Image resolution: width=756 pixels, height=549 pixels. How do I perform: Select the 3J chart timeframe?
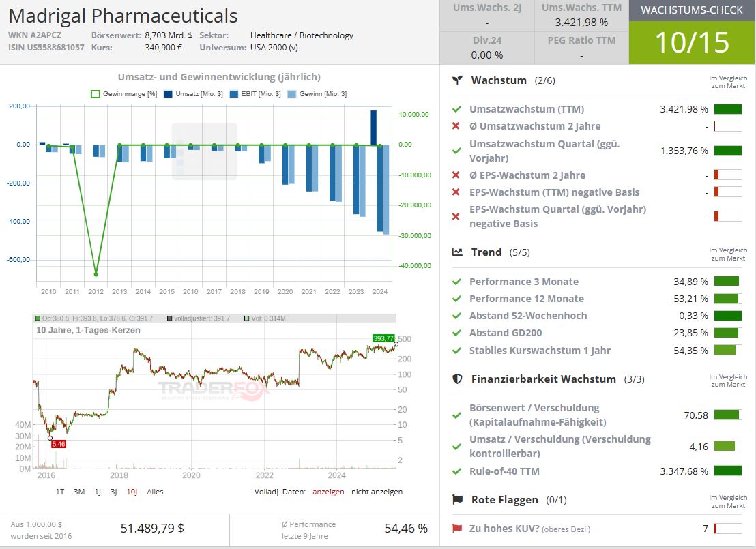click(x=114, y=492)
